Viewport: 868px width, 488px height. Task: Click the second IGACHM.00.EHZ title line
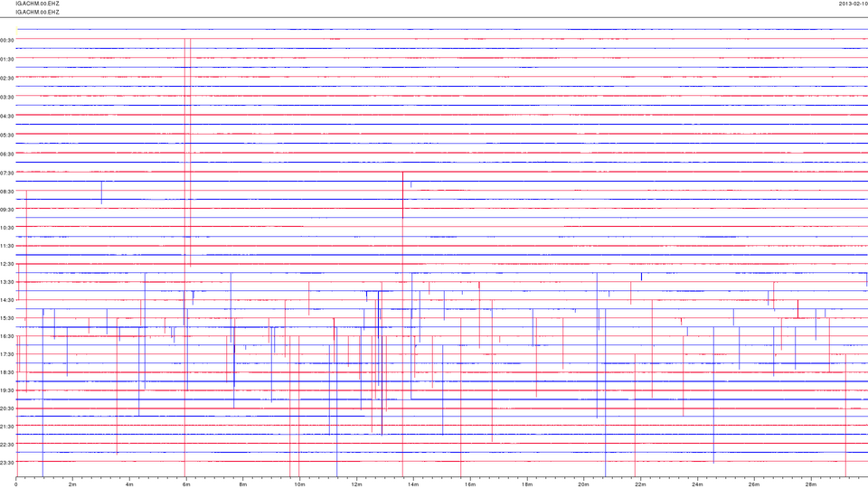point(38,12)
